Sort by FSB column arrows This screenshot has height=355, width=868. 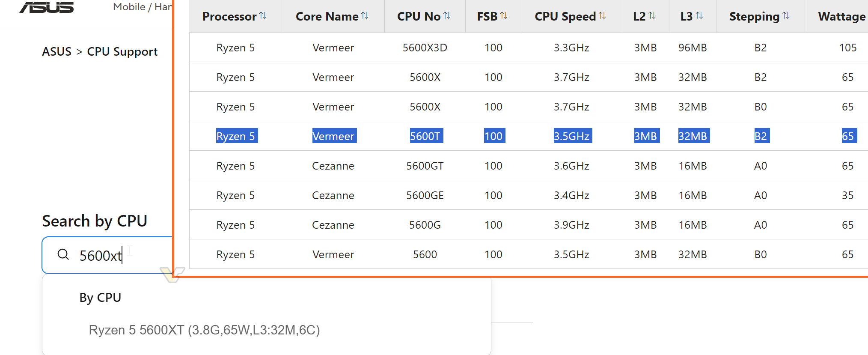[x=504, y=16]
